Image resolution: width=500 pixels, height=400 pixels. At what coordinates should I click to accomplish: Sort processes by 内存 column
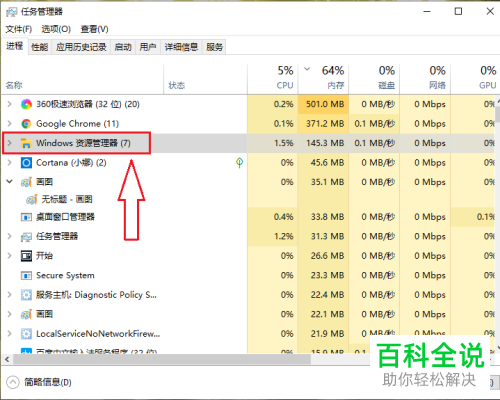pos(323,79)
